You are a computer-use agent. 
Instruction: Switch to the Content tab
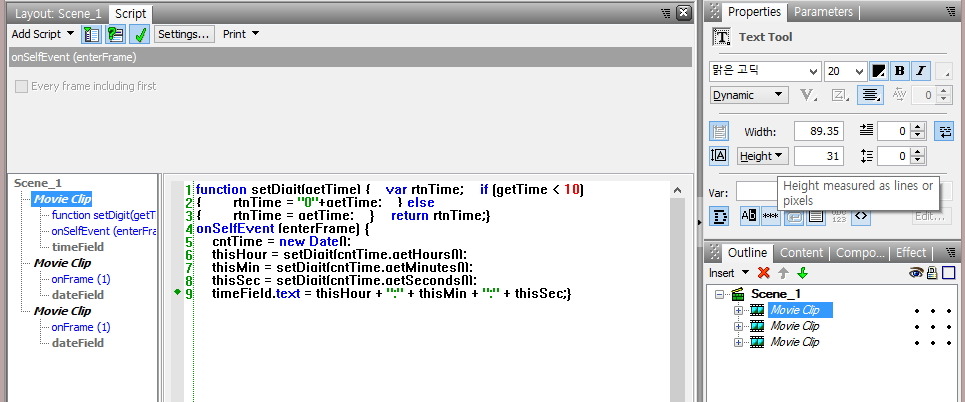point(801,252)
